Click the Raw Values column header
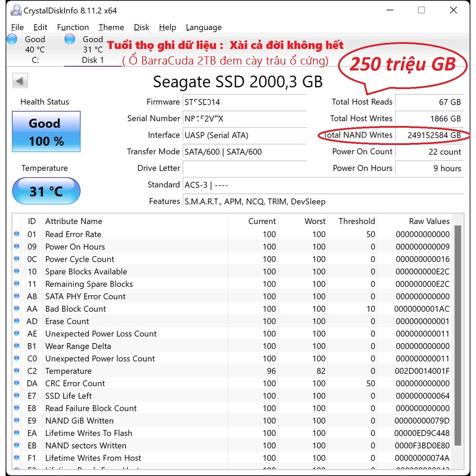The height and width of the screenshot is (476, 476). [414, 221]
